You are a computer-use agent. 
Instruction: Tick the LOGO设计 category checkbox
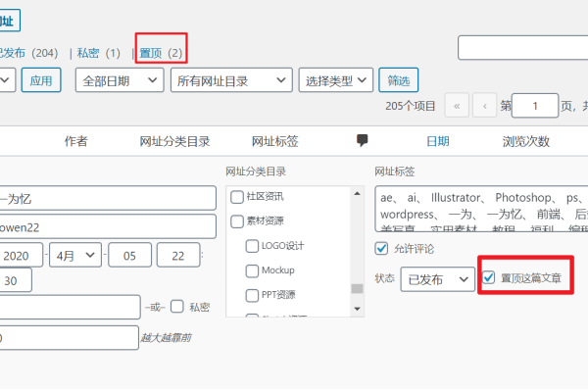pos(253,245)
